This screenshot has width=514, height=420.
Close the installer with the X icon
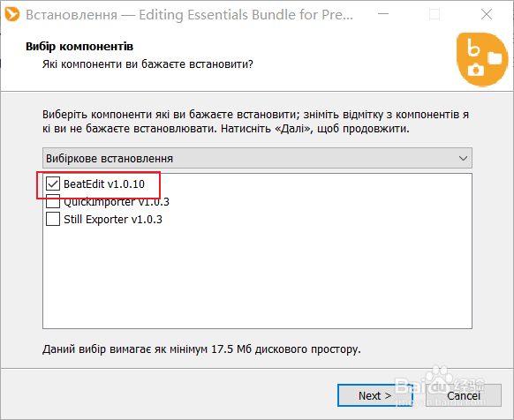click(487, 14)
